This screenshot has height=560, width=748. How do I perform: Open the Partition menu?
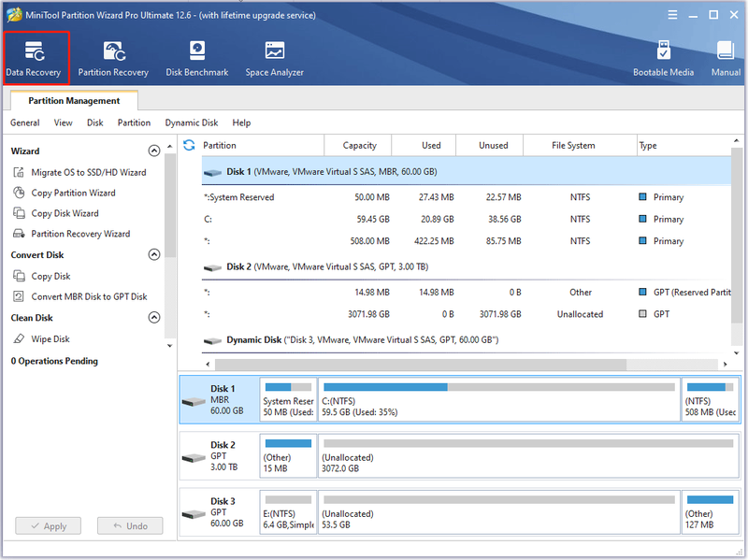(134, 122)
